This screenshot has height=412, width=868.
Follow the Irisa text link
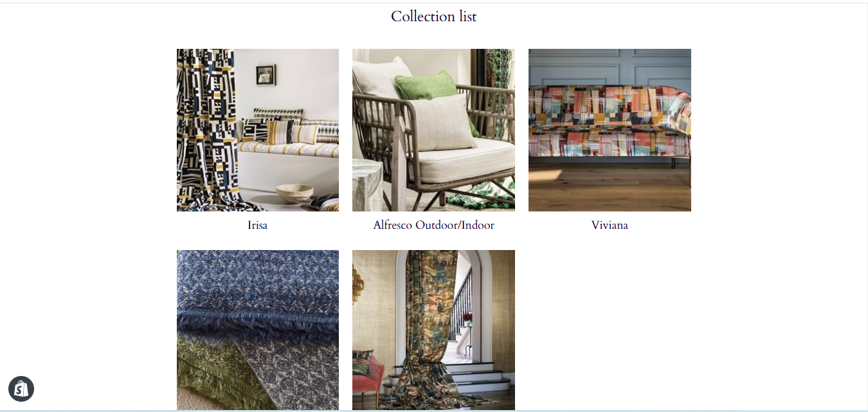[258, 225]
